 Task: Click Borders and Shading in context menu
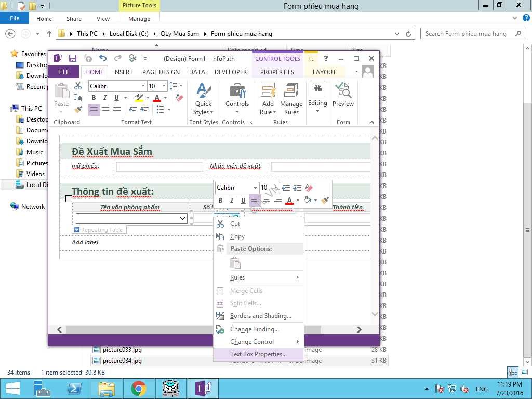pos(260,316)
